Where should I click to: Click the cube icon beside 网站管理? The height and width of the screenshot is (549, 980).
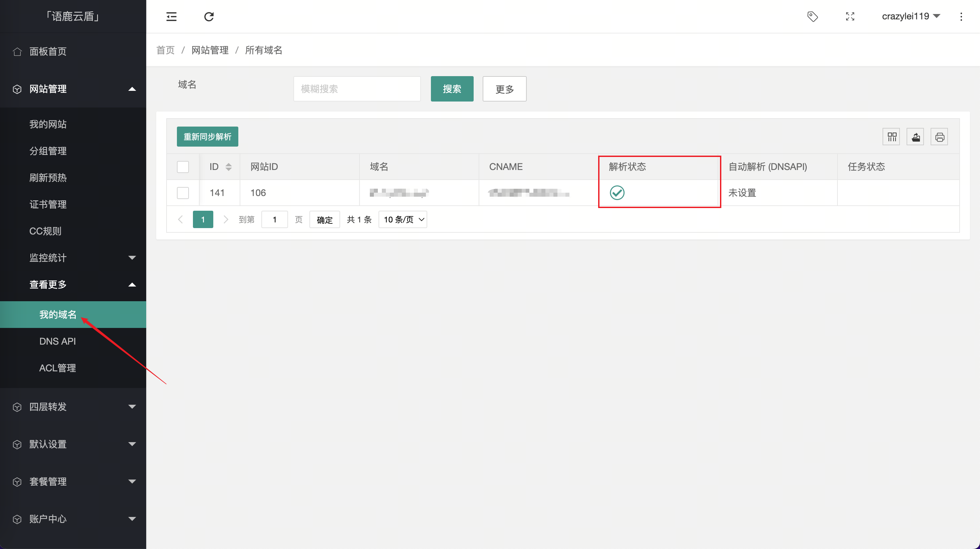pos(17,89)
